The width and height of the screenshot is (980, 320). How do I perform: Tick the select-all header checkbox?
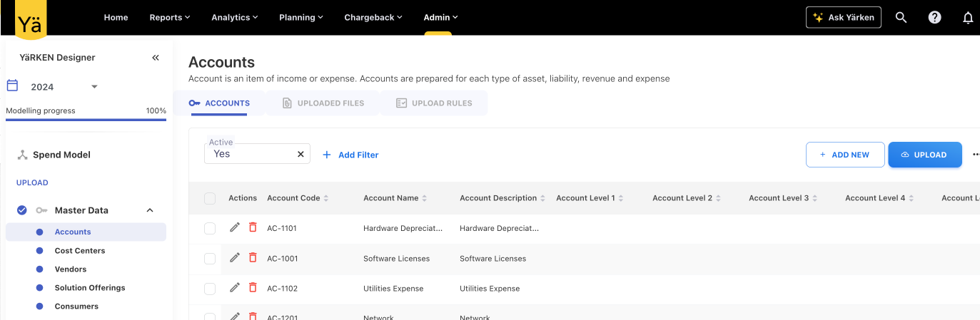click(x=210, y=198)
